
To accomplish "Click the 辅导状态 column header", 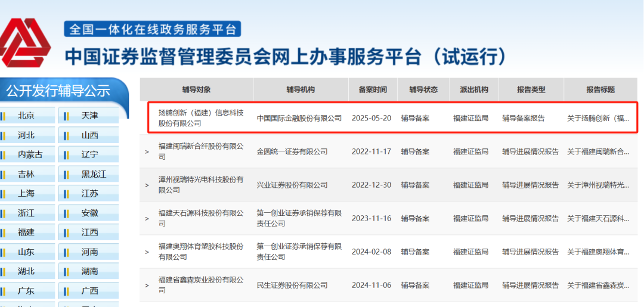I will (x=423, y=90).
